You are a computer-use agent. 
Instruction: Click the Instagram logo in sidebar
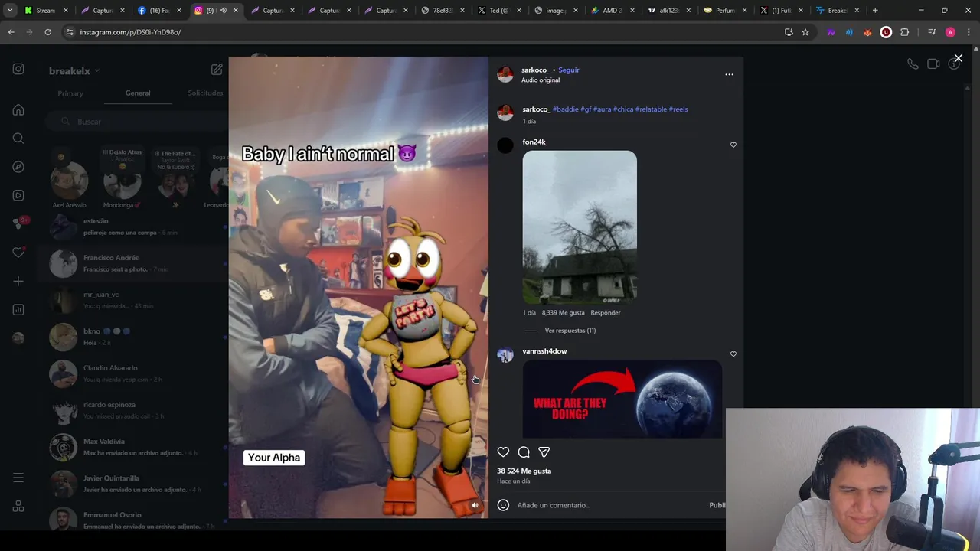(x=18, y=69)
